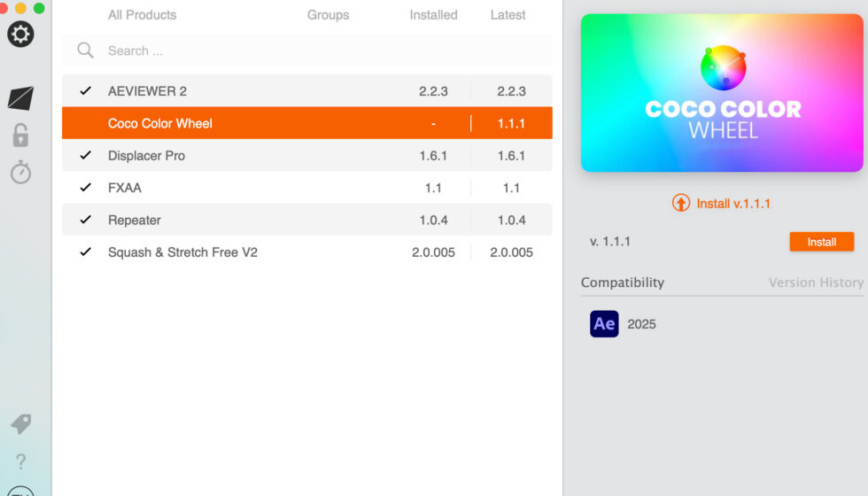This screenshot has width=868, height=496.
Task: Toggle the Repeater checkmark
Action: point(85,220)
